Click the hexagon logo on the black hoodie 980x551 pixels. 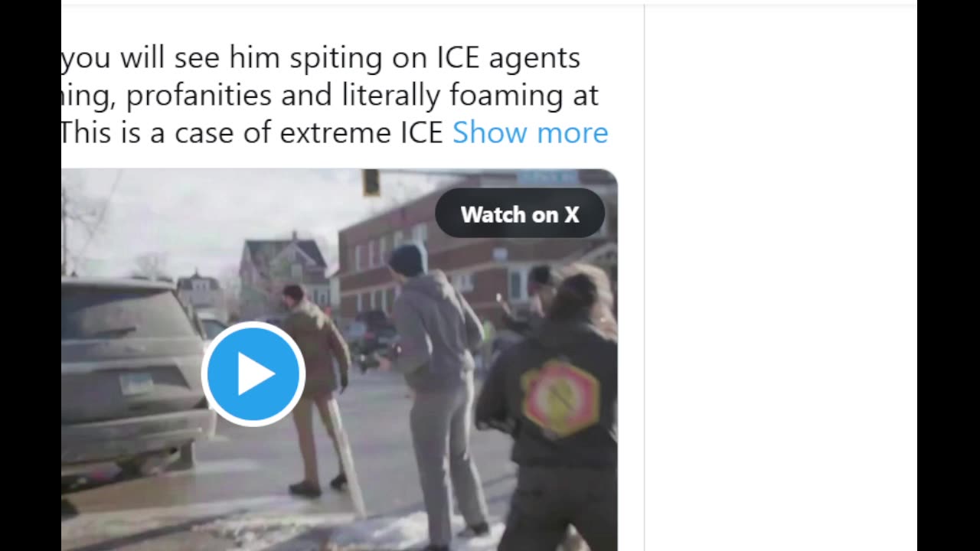coord(560,399)
